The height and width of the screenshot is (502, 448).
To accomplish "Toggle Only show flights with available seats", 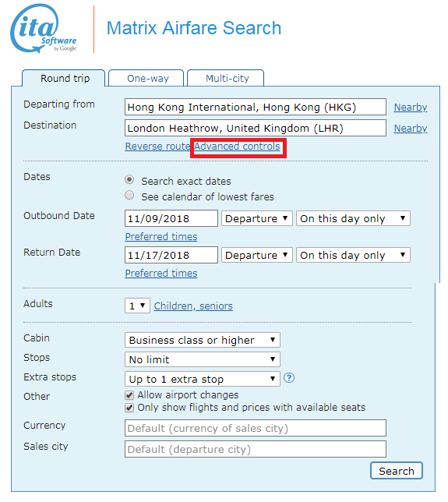I will pos(129,408).
